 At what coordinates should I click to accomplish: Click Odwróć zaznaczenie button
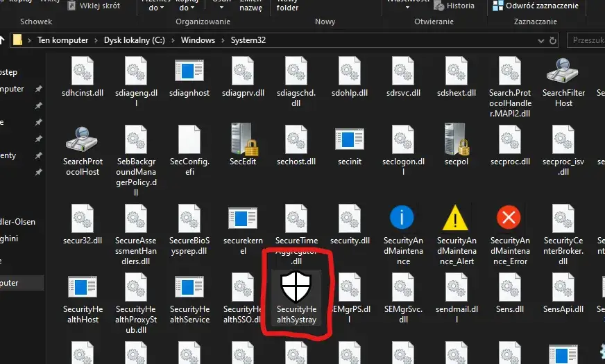pyautogui.click(x=536, y=6)
